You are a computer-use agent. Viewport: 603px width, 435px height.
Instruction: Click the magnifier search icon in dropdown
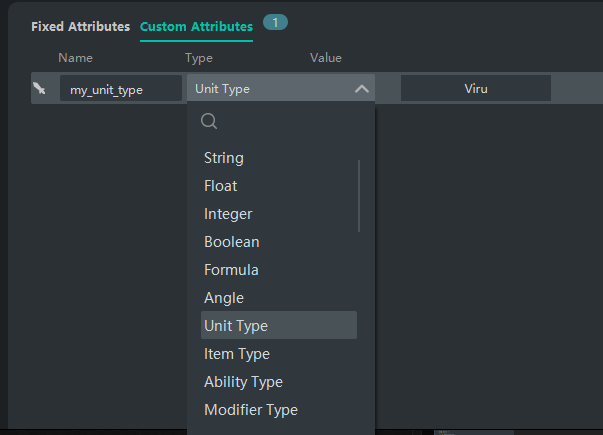click(x=209, y=122)
